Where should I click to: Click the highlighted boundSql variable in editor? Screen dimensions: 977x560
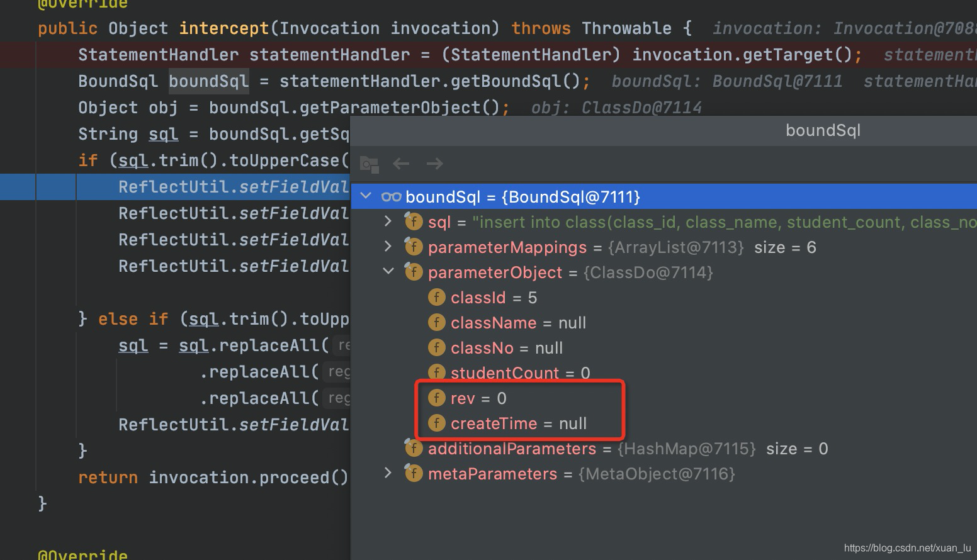(208, 81)
